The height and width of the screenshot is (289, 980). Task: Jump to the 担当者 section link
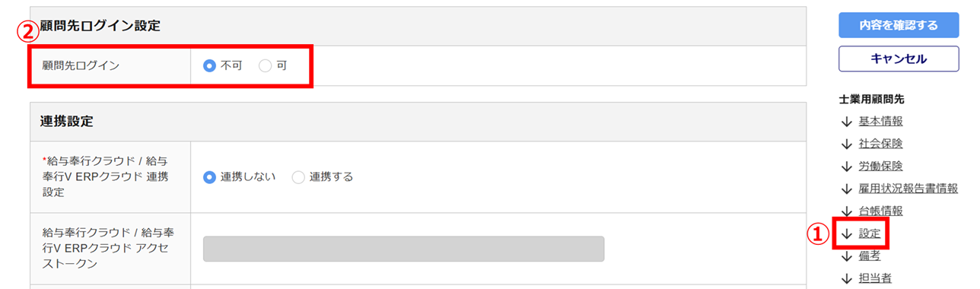(x=875, y=278)
